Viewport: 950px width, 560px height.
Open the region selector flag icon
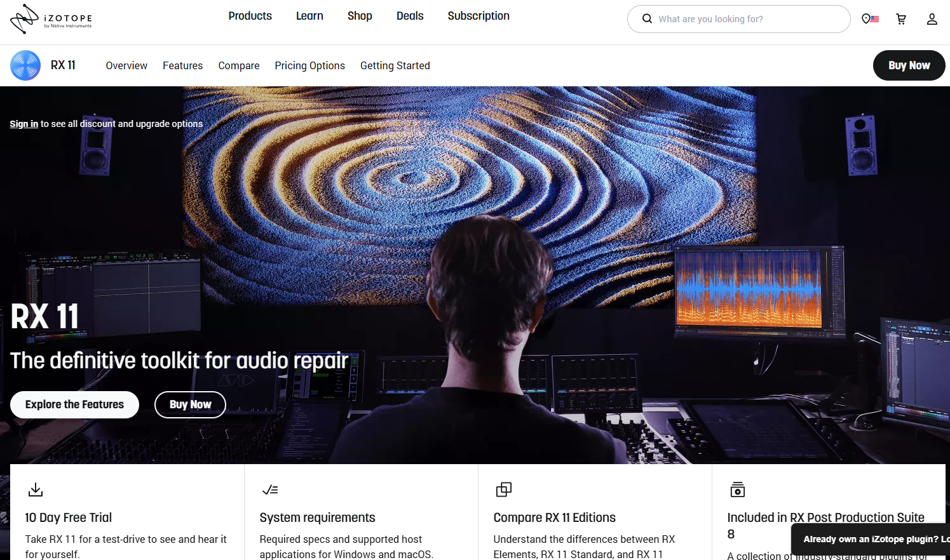(x=870, y=19)
